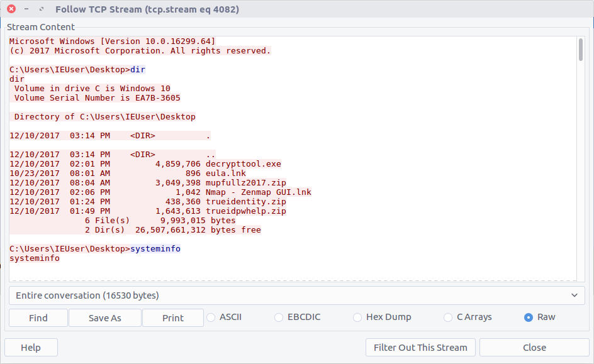Print the stream content

(x=173, y=318)
